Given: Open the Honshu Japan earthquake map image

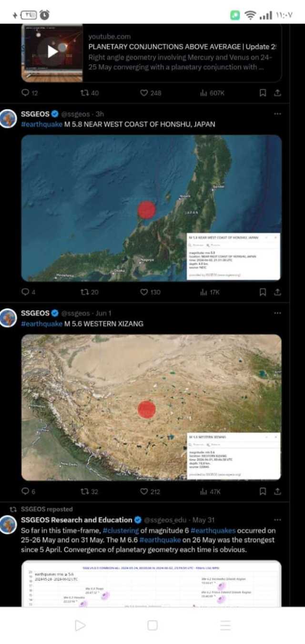Looking at the screenshot, I should pos(152,208).
